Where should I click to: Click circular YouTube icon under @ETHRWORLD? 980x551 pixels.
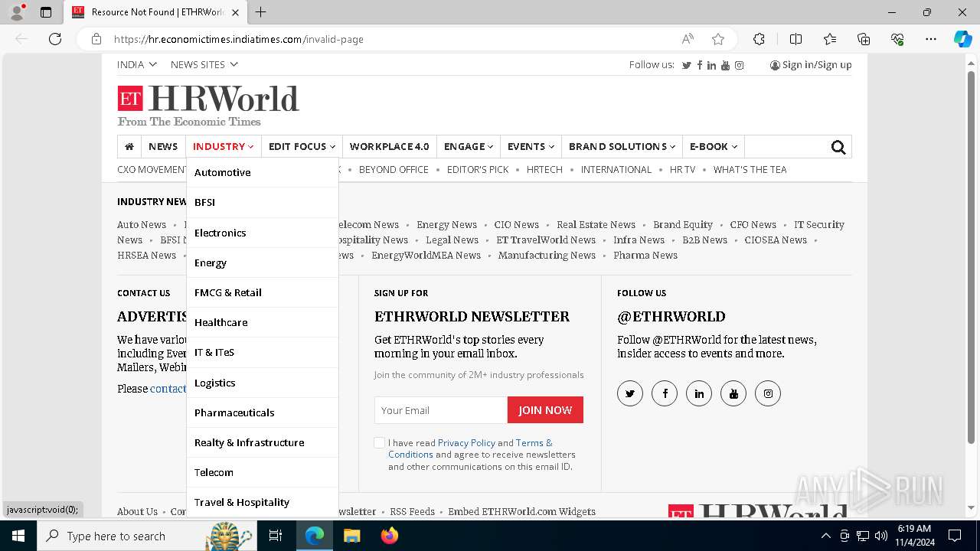(733, 393)
